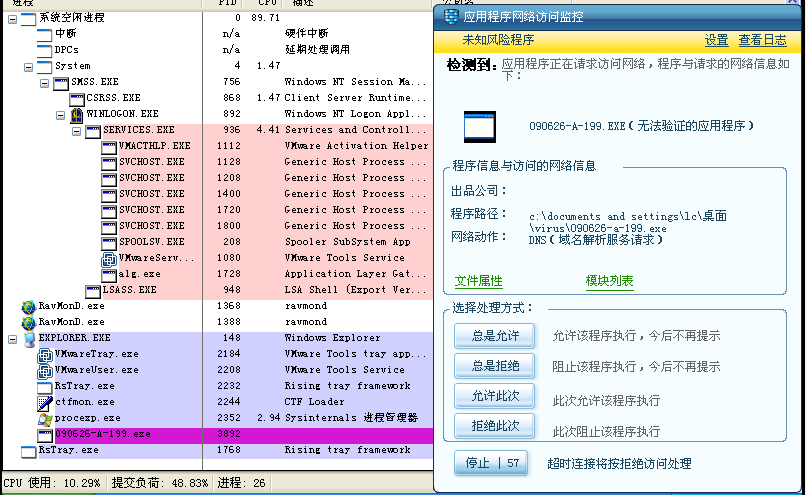
Task: Collapse the EXPLORER.EXE tree node
Action: (12, 340)
